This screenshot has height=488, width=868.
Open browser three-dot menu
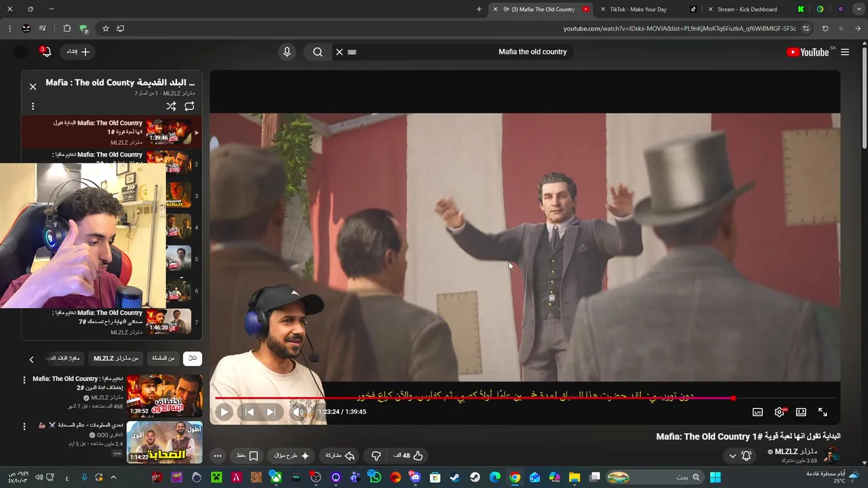click(9, 28)
